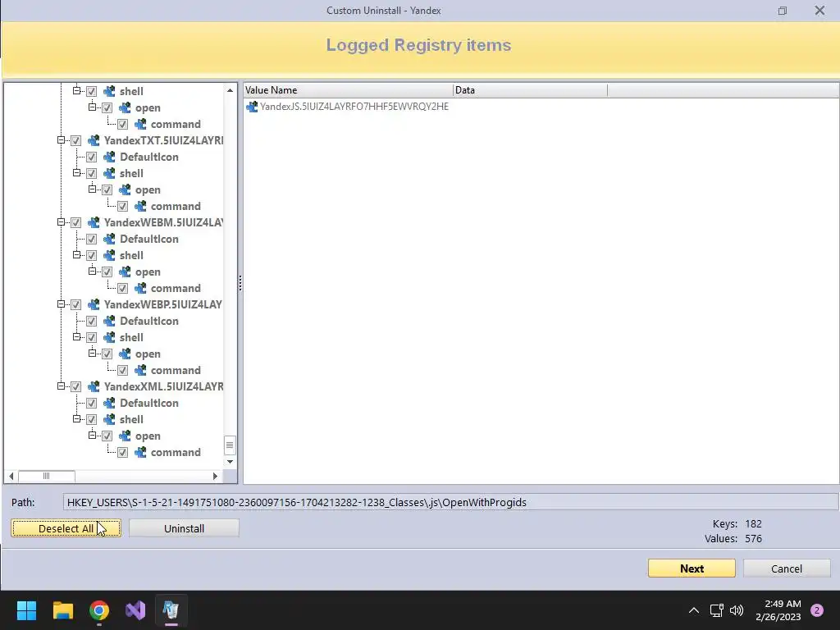Viewport: 840px width, 630px height.
Task: Click the registry icon beside YandexWEBP
Action: click(94, 304)
